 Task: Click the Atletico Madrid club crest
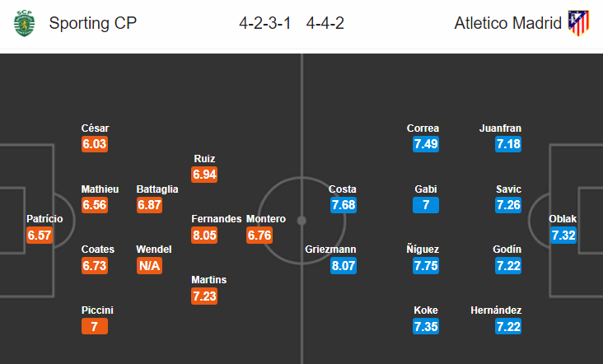coord(579,23)
